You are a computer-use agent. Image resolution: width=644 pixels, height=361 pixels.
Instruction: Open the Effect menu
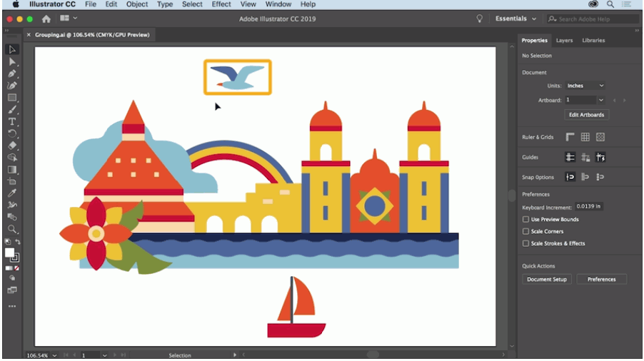[x=221, y=4]
